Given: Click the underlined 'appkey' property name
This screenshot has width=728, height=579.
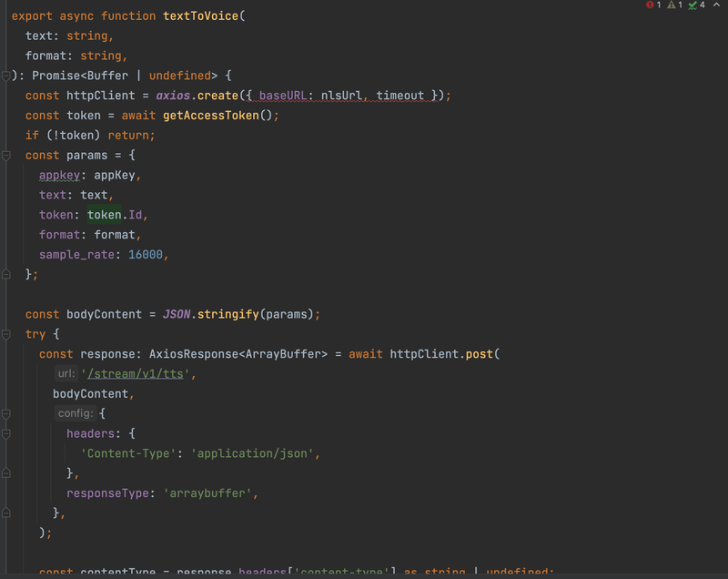Looking at the screenshot, I should [x=59, y=176].
